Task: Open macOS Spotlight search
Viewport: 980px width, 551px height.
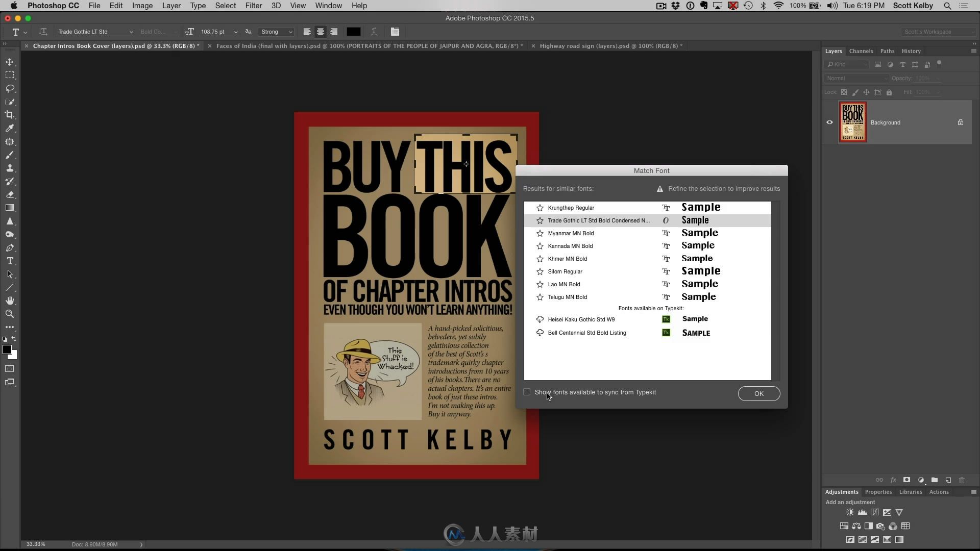Action: point(947,6)
